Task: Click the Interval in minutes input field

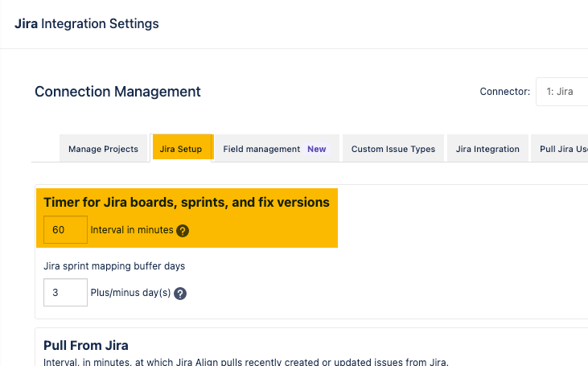Action: 66,229
